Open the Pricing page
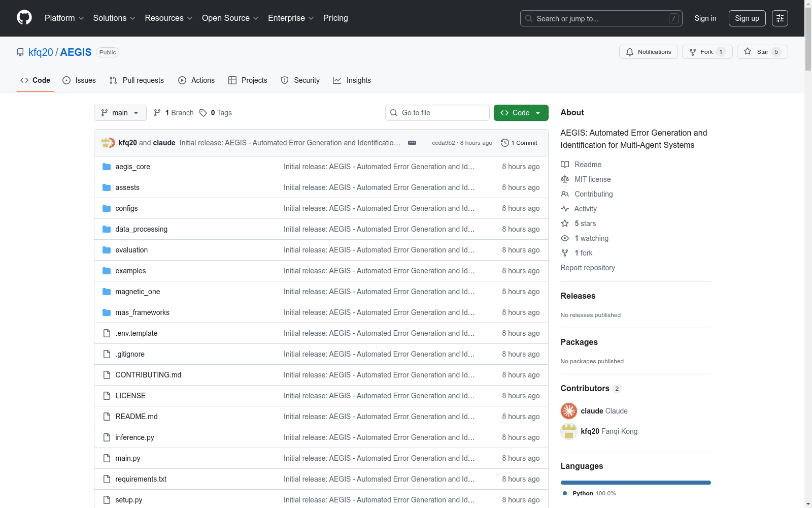 point(335,18)
